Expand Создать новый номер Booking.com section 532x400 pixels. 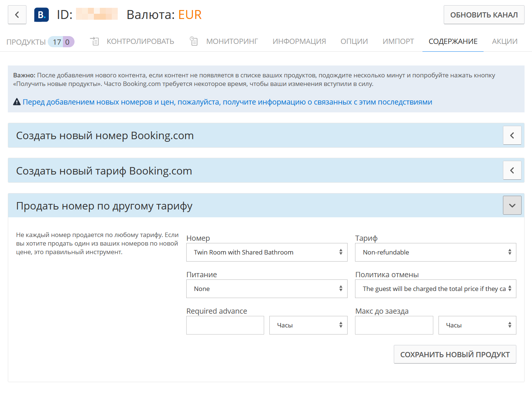(x=512, y=135)
